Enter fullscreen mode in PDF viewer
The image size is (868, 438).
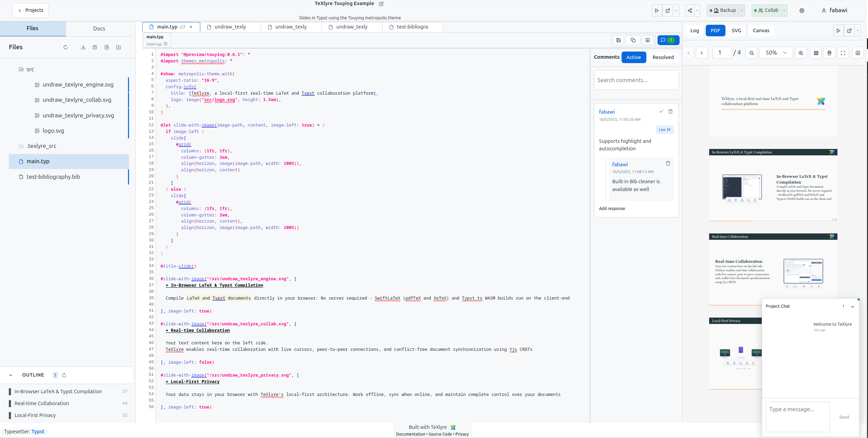pyautogui.click(x=843, y=53)
